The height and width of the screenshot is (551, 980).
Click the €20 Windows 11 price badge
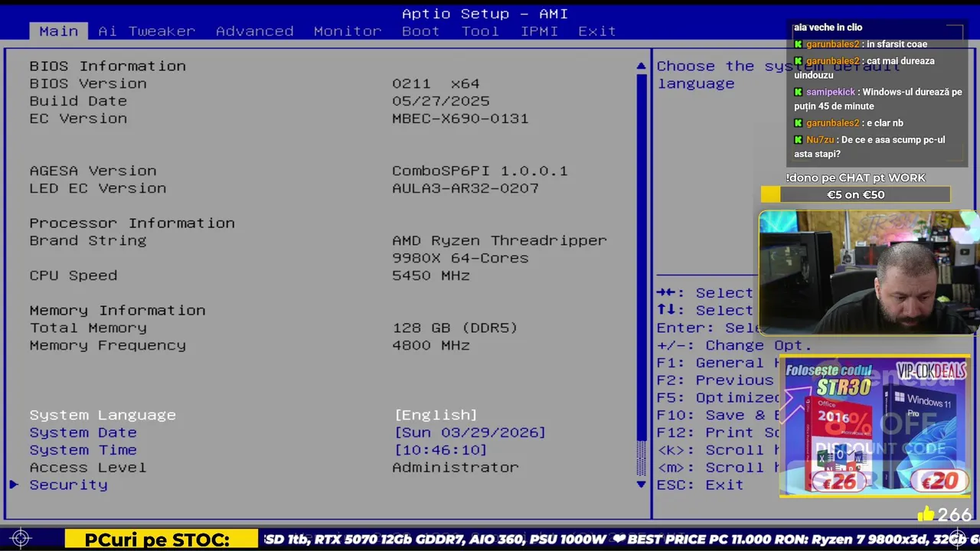(939, 481)
